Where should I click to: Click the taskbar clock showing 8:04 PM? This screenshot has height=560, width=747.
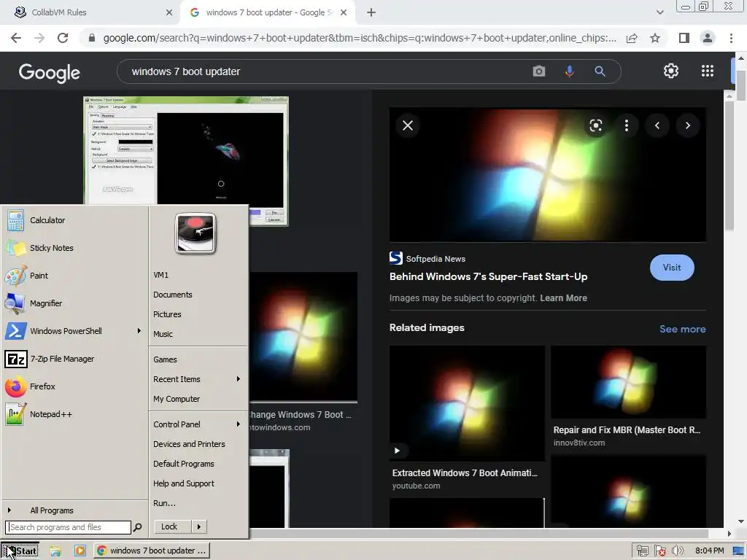pyautogui.click(x=709, y=551)
